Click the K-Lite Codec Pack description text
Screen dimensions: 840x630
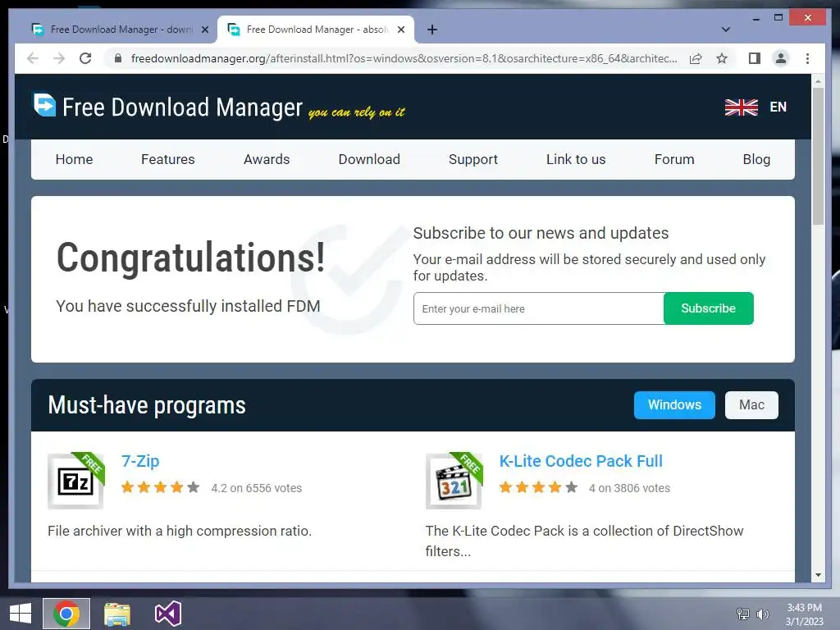584,541
